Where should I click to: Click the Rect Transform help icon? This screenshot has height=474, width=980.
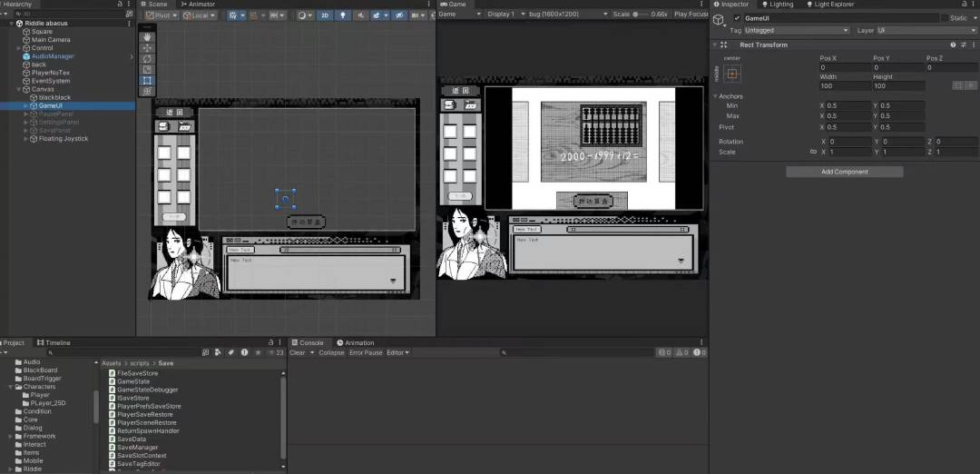(953, 44)
